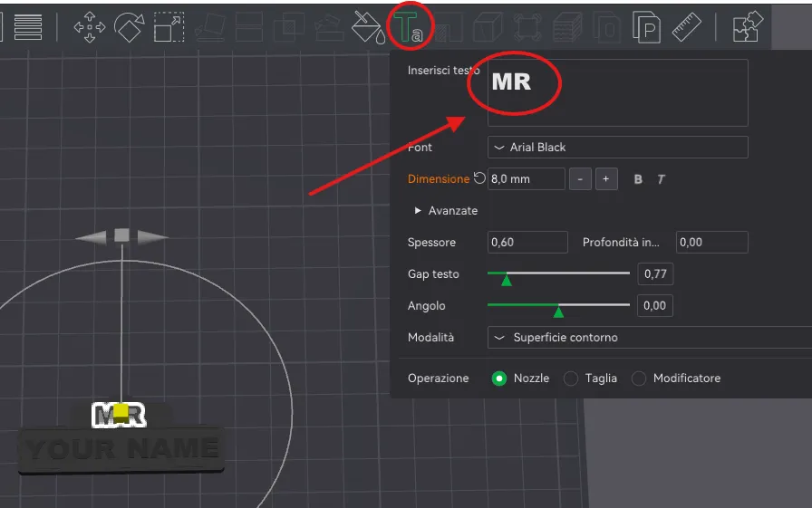Click the Inserisci testo box containing MR
The image size is (812, 508).
pyautogui.click(x=617, y=92)
